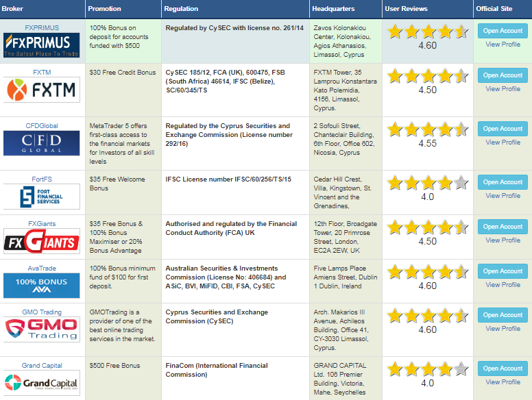The image size is (532, 400).
Task: Click Open Account for Grand Capital
Action: [x=503, y=368]
